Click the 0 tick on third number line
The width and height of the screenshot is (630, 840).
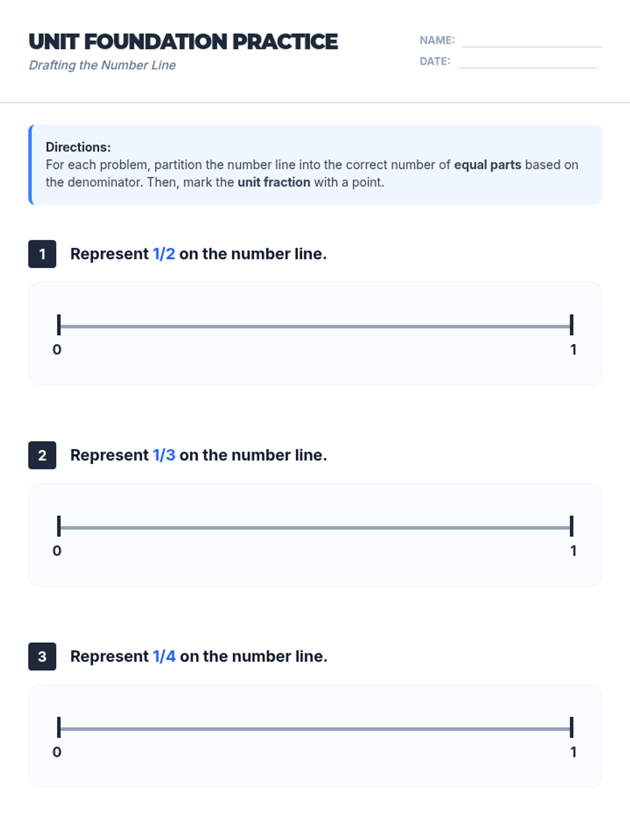click(59, 727)
